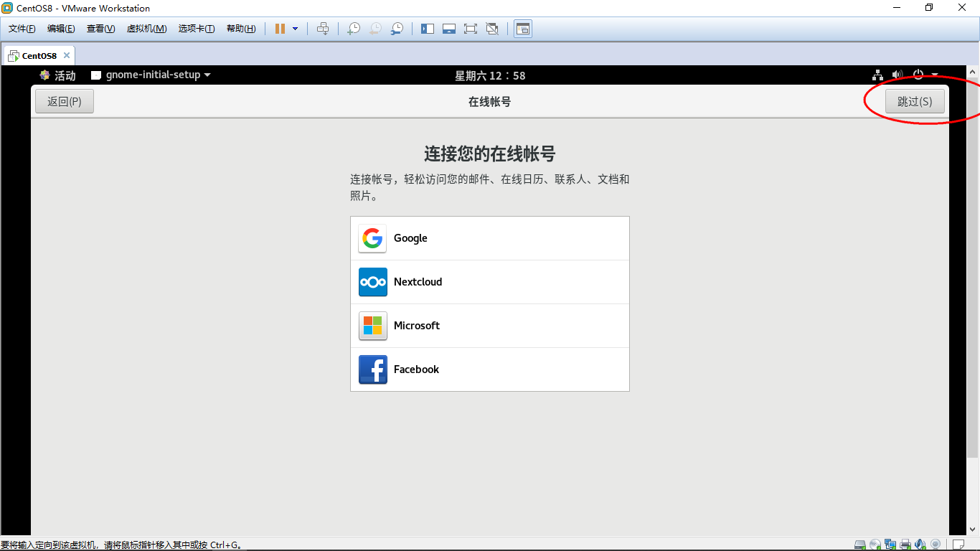This screenshot has width=980, height=551.
Task: Click the vertical scrollbar of the VM view
Action: [x=973, y=301]
